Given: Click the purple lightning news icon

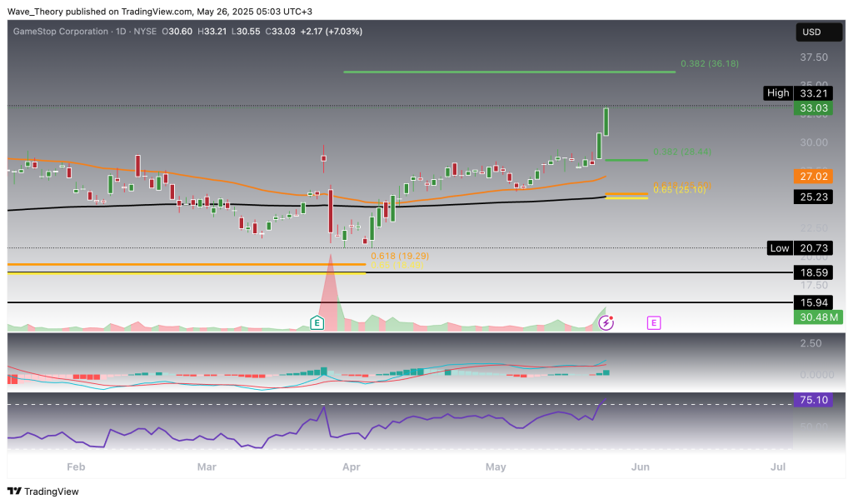Looking at the screenshot, I should pyautogui.click(x=606, y=322).
